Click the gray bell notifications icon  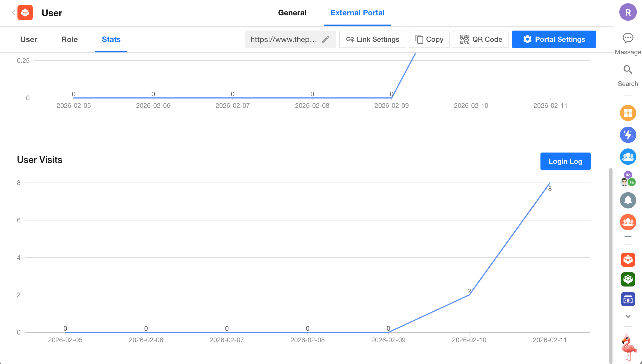click(628, 200)
